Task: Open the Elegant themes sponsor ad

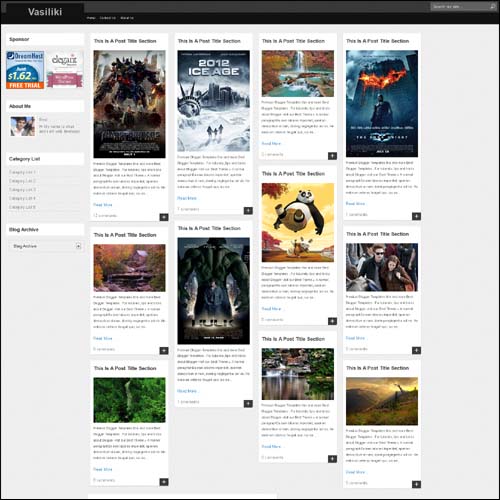Action: [x=65, y=70]
